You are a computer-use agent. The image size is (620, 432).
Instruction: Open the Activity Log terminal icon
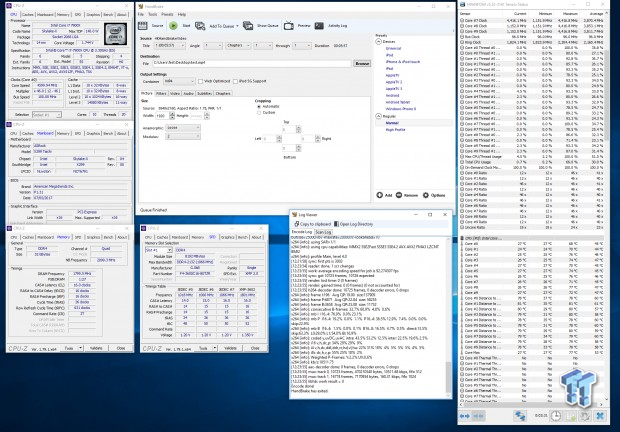coord(319,26)
